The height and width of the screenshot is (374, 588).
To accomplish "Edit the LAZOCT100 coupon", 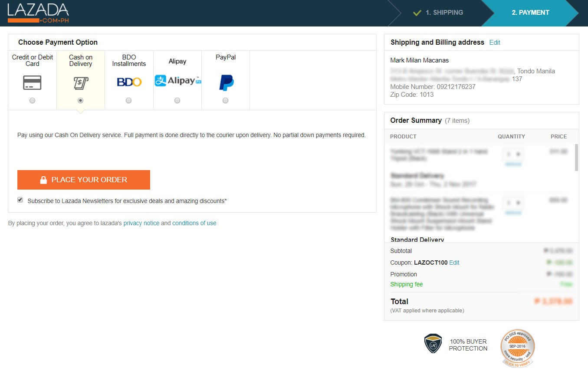I will click(454, 262).
